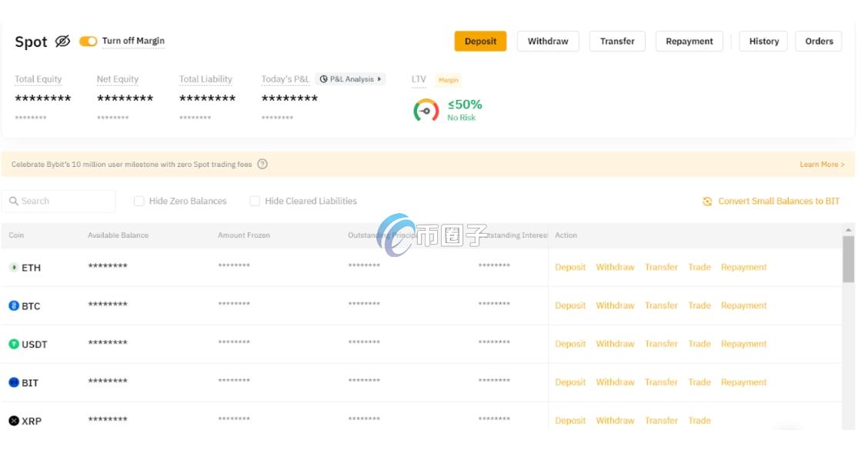868x470 pixels.
Task: Open the Orders page
Action: point(819,42)
